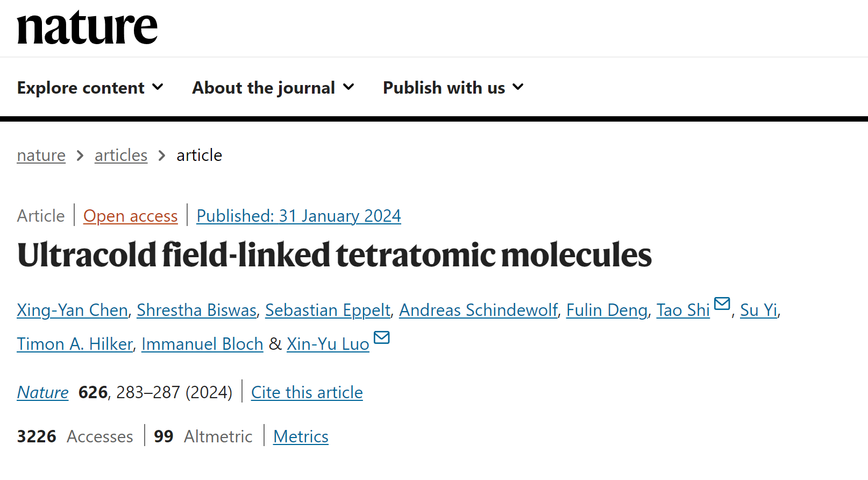
Task: Click the Cite this article link
Action: click(x=307, y=393)
